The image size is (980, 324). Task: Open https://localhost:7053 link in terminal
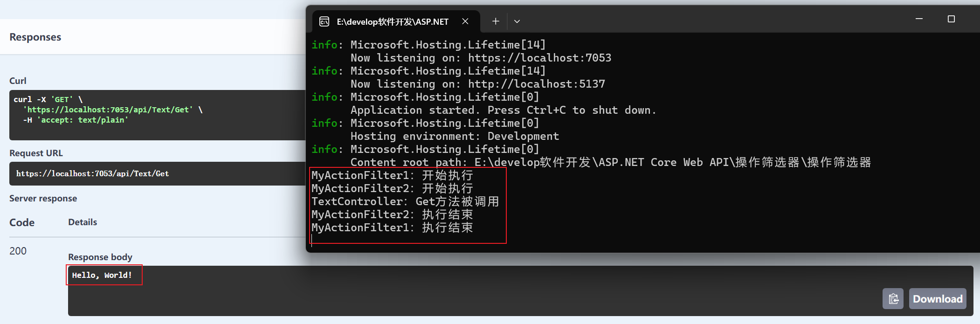point(539,58)
